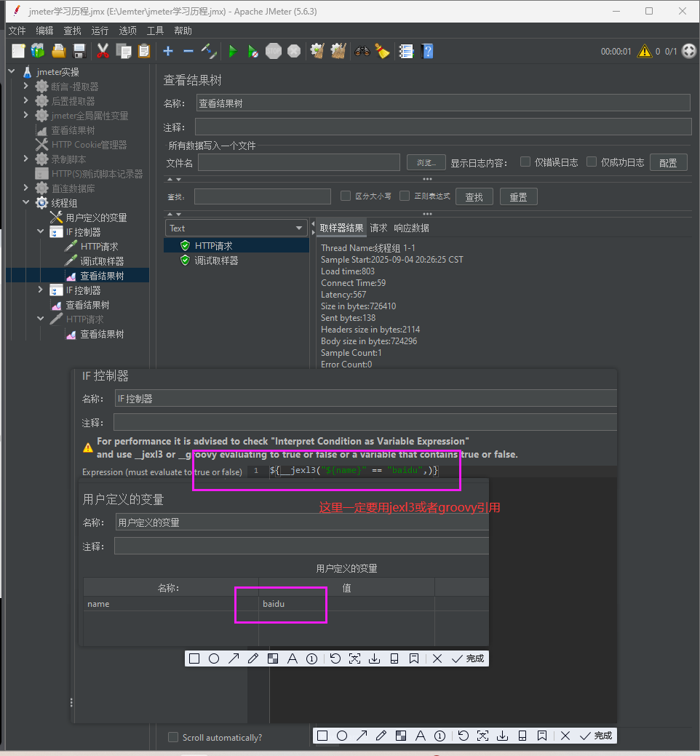This screenshot has height=756, width=700.
Task: Start test without pauses icon
Action: [x=252, y=51]
